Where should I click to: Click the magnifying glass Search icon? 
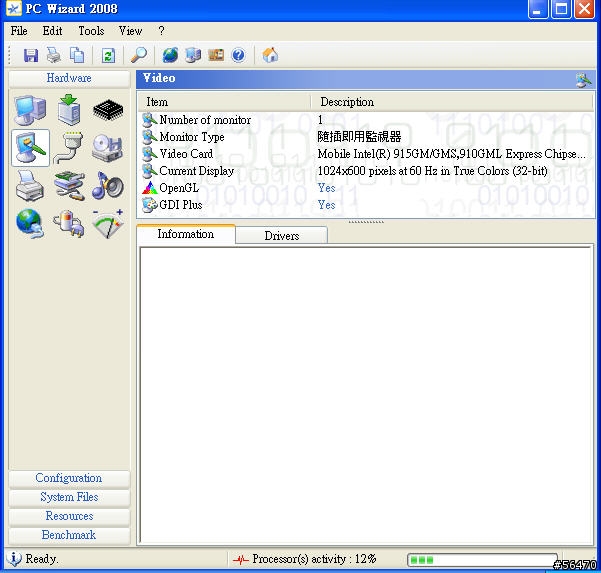click(139, 56)
